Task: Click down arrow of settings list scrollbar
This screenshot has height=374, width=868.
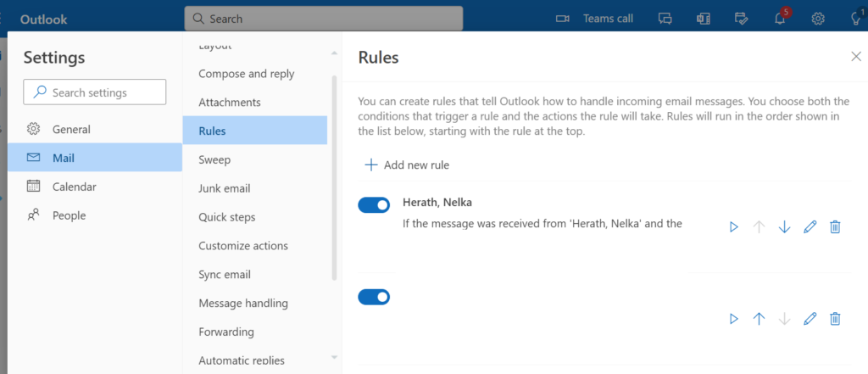Action: (x=334, y=357)
